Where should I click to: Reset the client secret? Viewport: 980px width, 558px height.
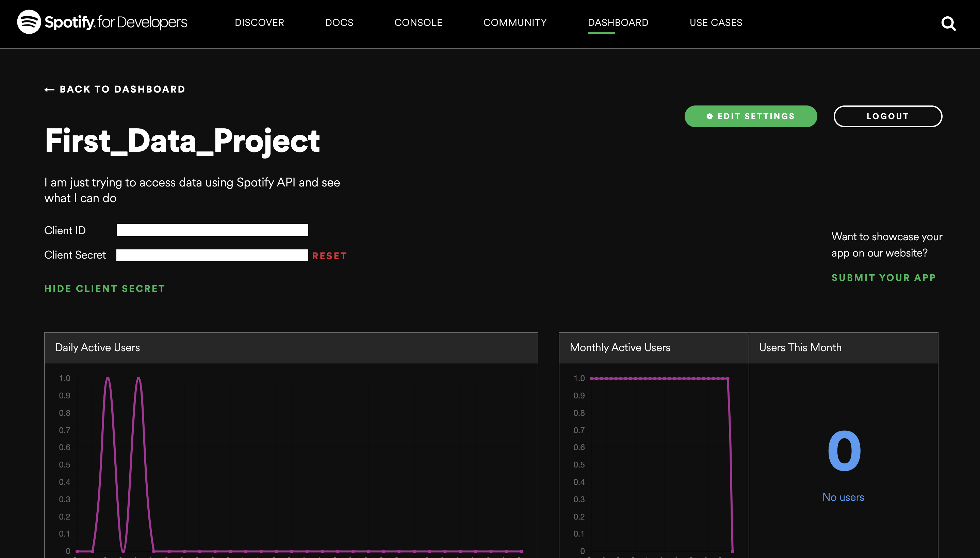coord(329,256)
